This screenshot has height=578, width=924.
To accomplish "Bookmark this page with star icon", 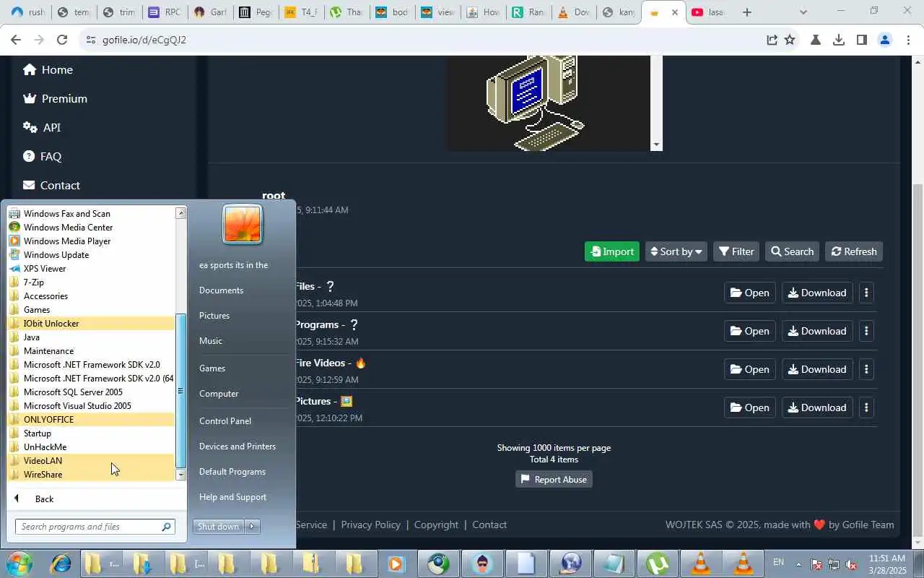I will click(790, 40).
